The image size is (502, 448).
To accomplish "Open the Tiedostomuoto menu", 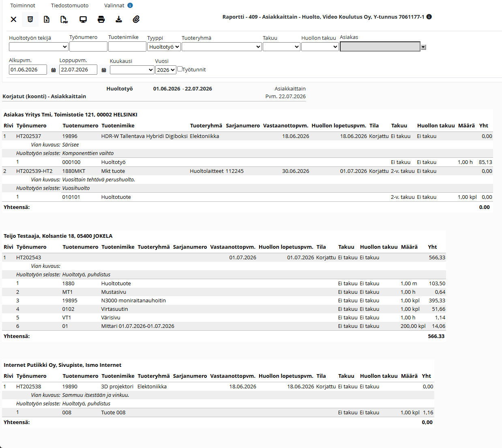I will click(70, 5).
